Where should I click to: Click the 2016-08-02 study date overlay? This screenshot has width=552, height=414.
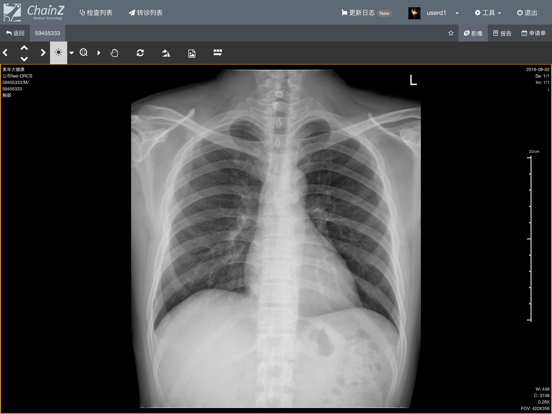pyautogui.click(x=538, y=69)
